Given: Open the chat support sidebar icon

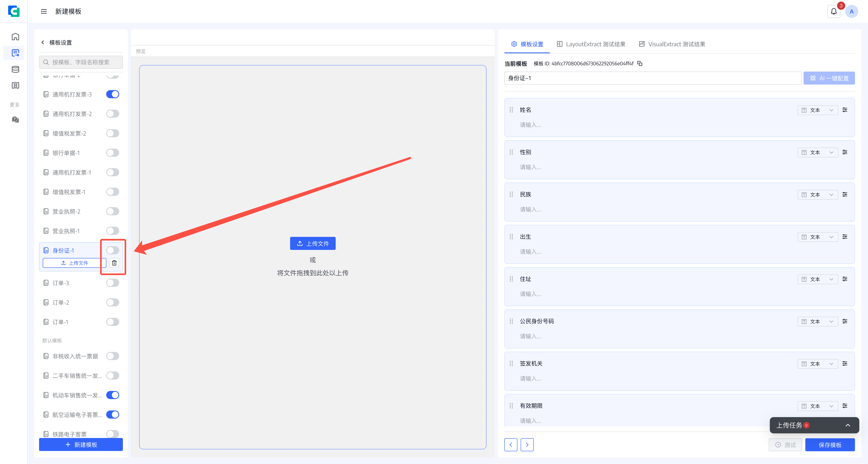Looking at the screenshot, I should (x=15, y=120).
